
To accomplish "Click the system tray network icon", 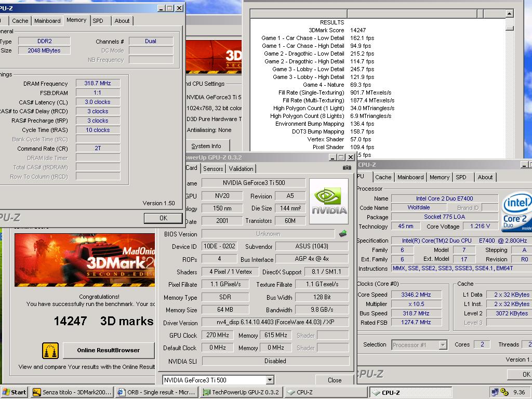I will (495, 392).
